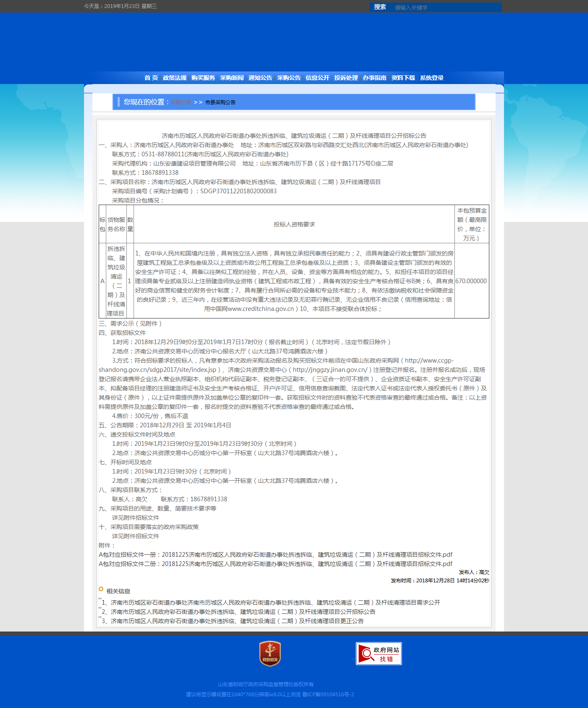Click contact phone 0531-88788011 line
The height and width of the screenshot is (708, 588).
[200, 154]
